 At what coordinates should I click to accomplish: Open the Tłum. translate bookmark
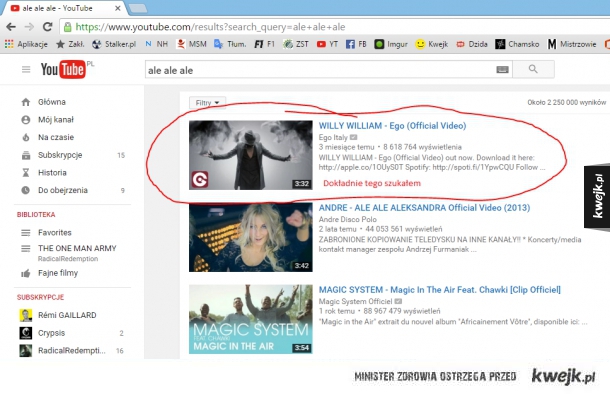pos(230,44)
